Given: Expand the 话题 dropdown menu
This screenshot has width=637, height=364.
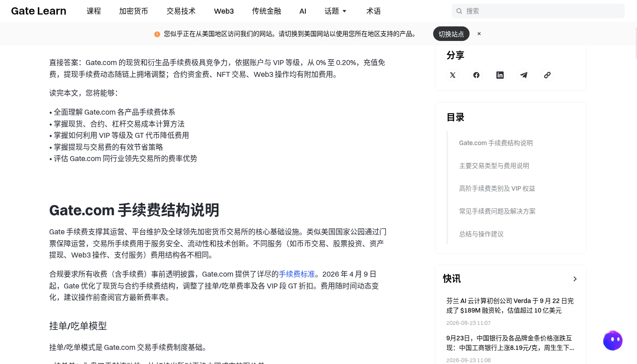Looking at the screenshot, I should (x=336, y=11).
